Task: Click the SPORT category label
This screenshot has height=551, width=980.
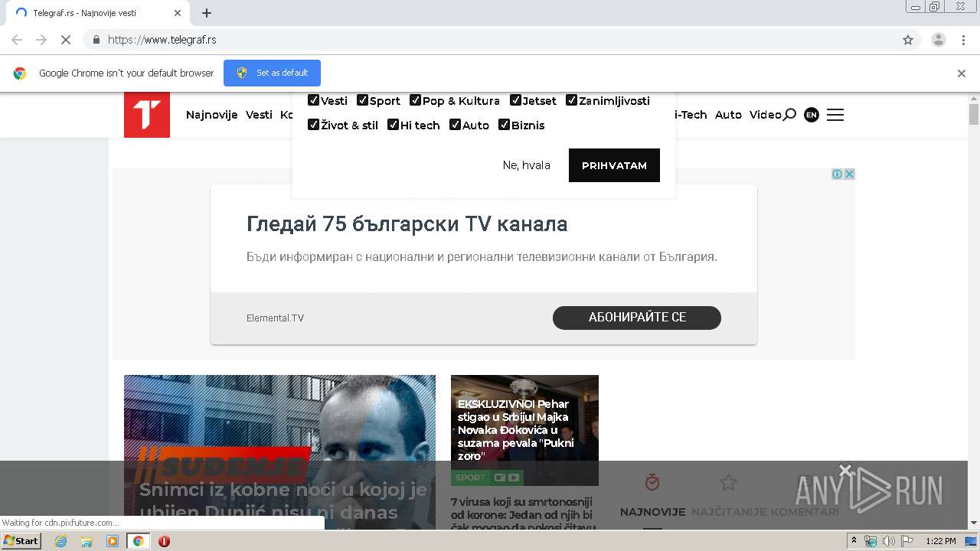Action: point(471,478)
